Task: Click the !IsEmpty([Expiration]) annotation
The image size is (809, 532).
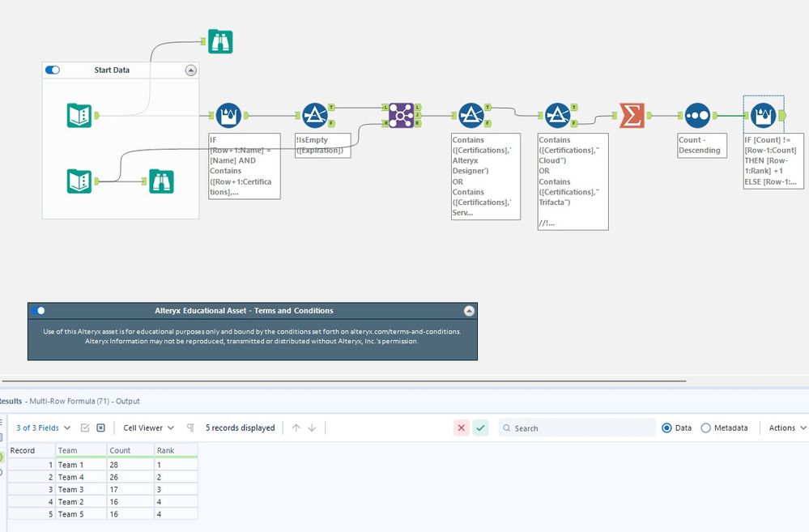Action: [x=323, y=146]
